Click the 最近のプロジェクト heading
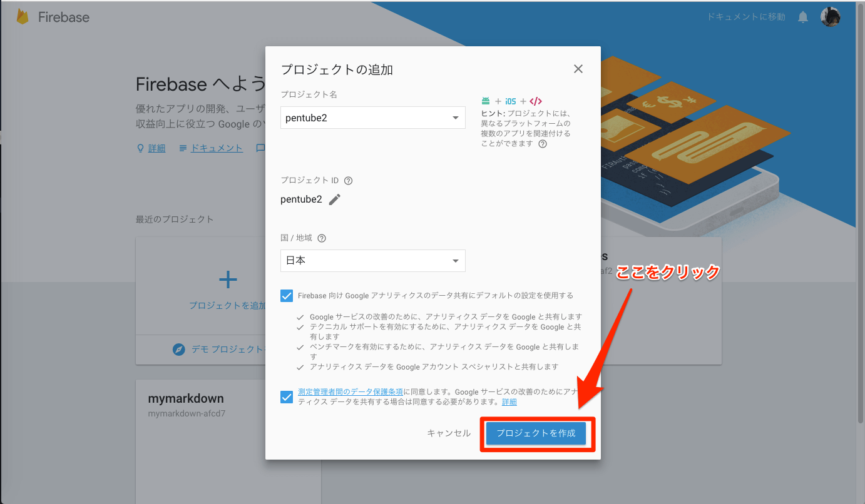 pos(175,219)
